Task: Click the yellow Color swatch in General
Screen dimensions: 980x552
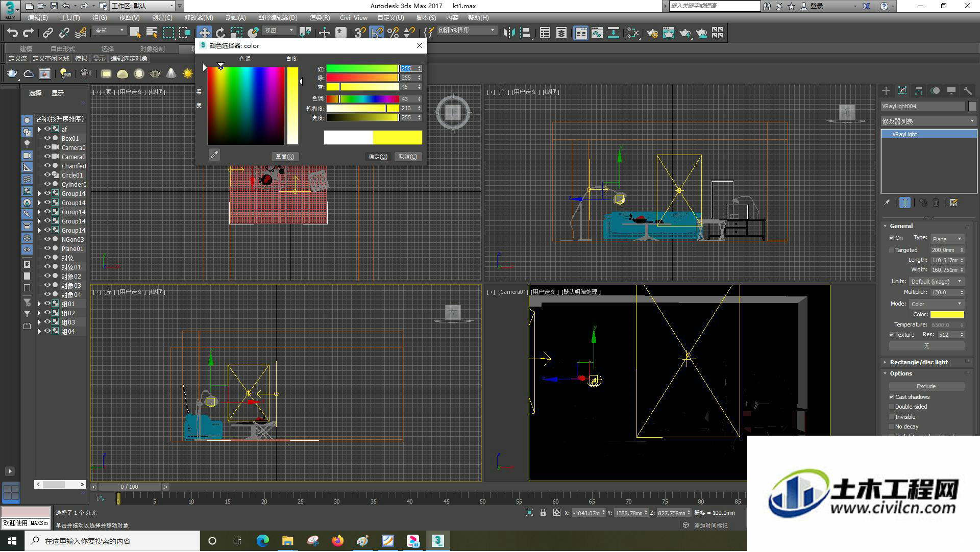Action: click(x=947, y=315)
